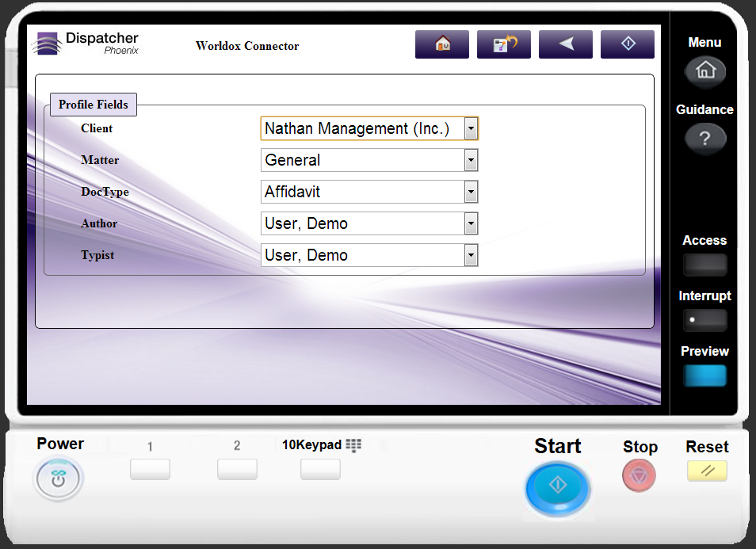Screen dimensions: 756x549
Task: Expand the DocType dropdown arrow
Action: 471,192
